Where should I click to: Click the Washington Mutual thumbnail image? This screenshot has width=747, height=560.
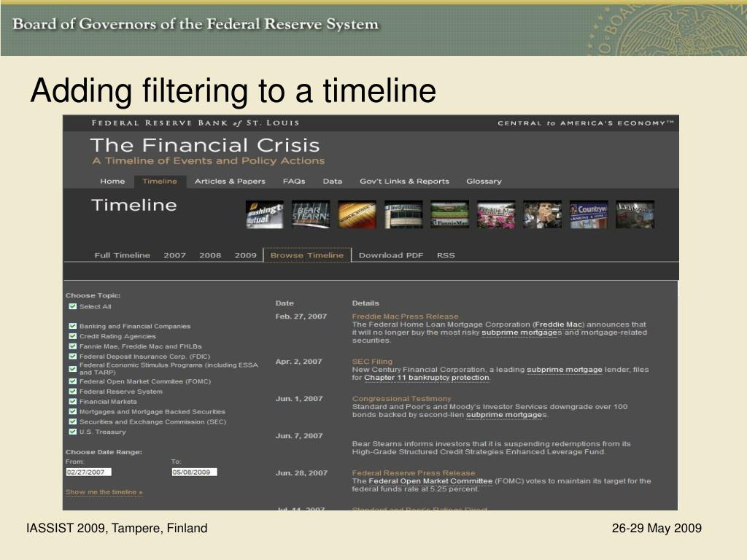tap(264, 214)
